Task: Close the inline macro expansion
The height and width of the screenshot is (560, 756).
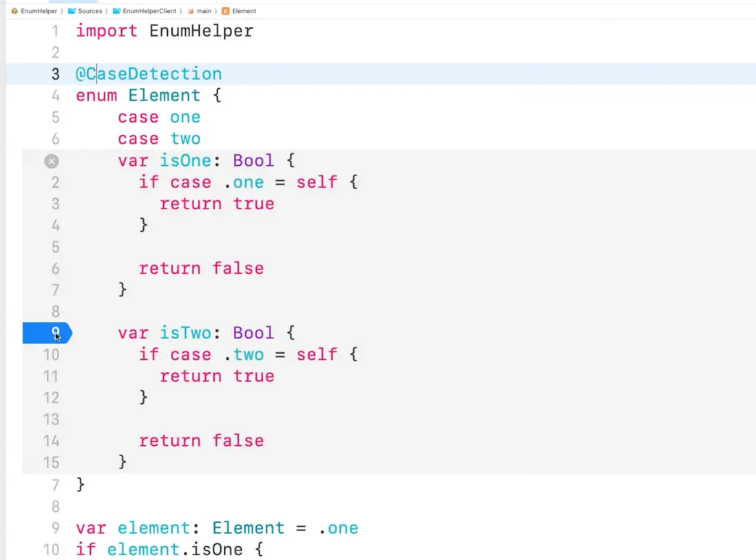Action: click(x=52, y=161)
